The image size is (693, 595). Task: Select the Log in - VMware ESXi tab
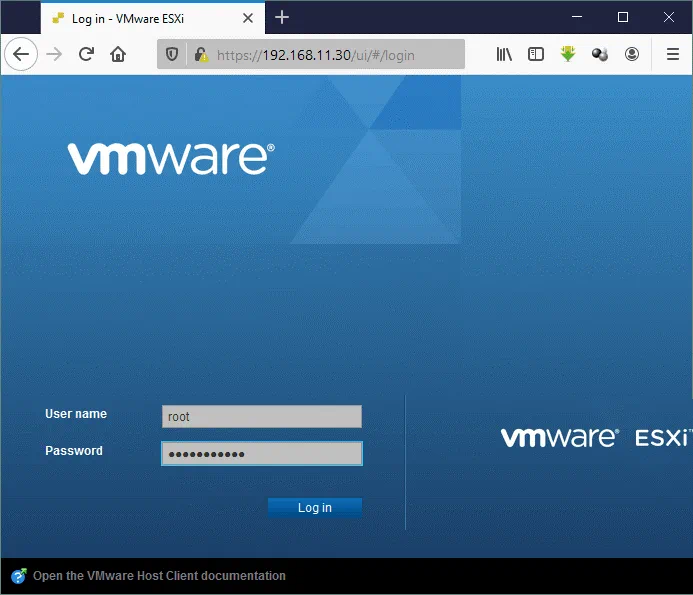tap(140, 18)
